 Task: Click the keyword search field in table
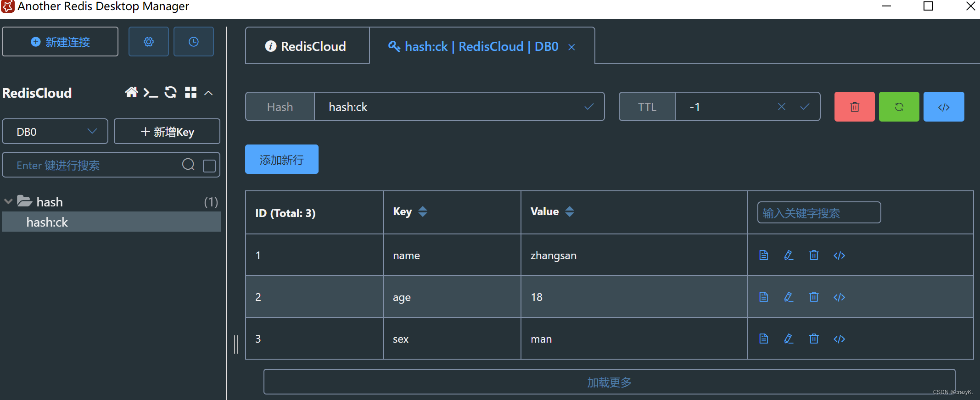[x=818, y=213]
